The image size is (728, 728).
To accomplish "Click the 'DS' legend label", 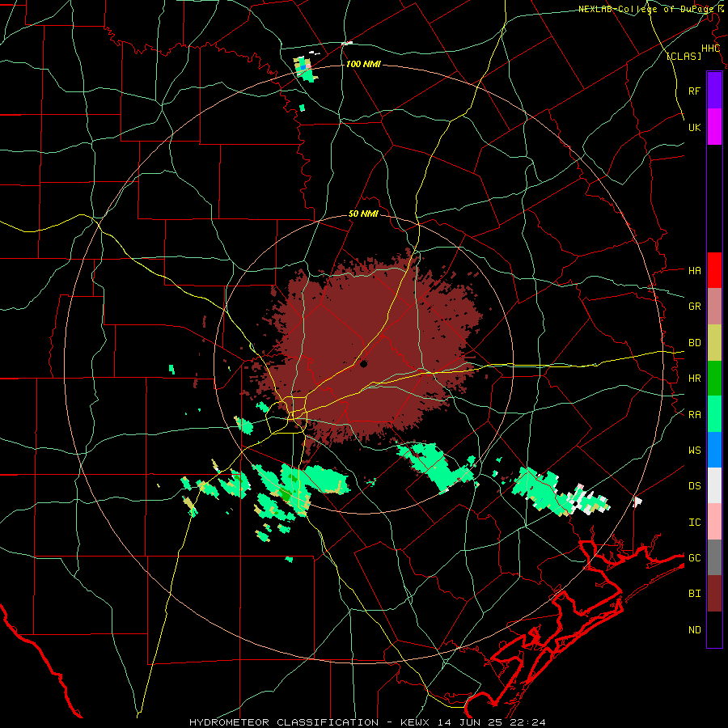I will (694, 486).
